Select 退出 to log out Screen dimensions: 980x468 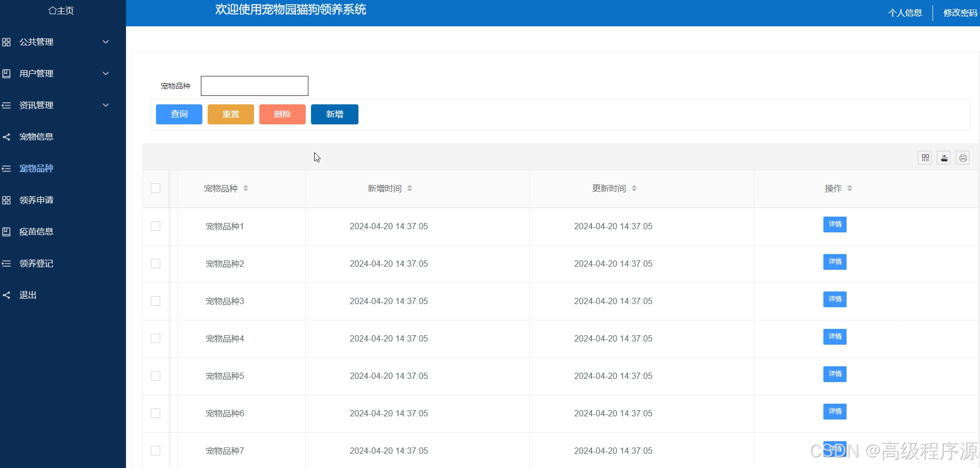(x=28, y=295)
